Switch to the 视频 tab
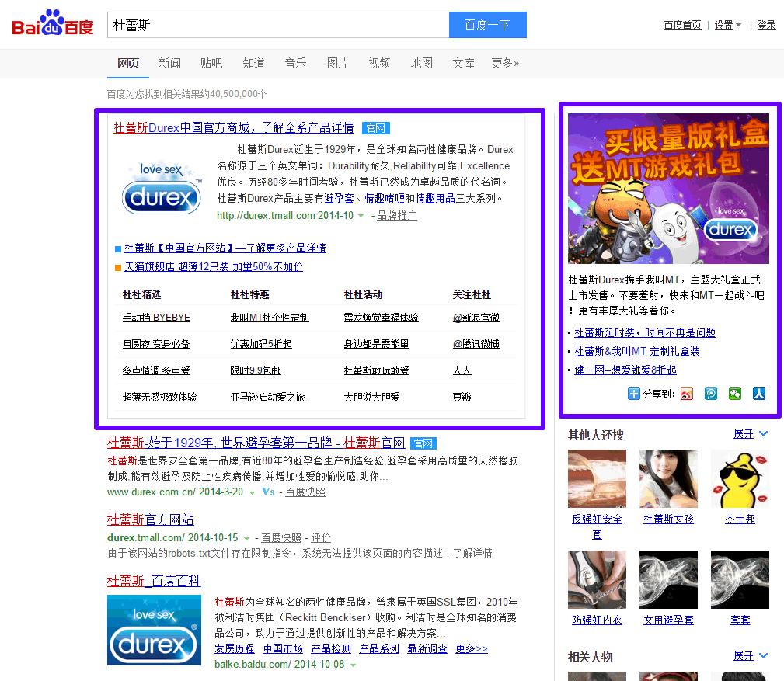 379,64
